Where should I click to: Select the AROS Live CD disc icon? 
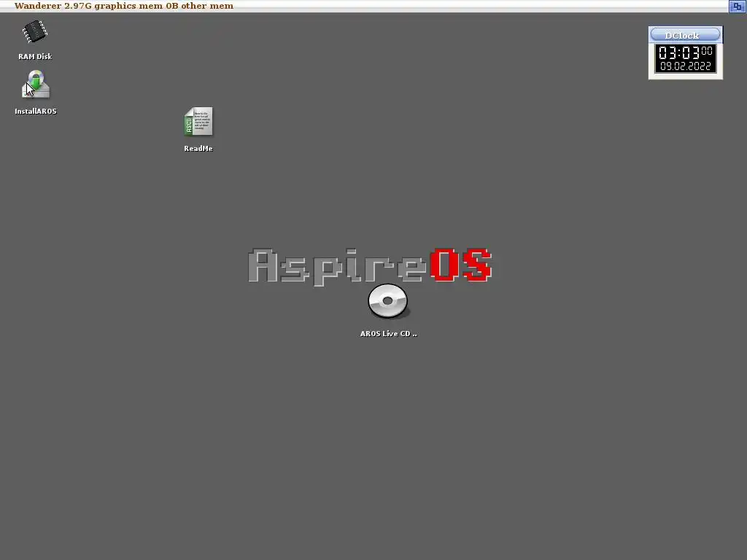click(388, 301)
